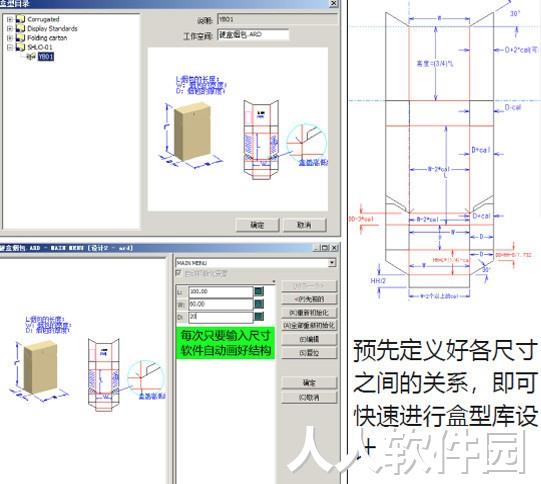Select the YB01 tree item
Viewport: 541px width, 484px height.
(46, 57)
